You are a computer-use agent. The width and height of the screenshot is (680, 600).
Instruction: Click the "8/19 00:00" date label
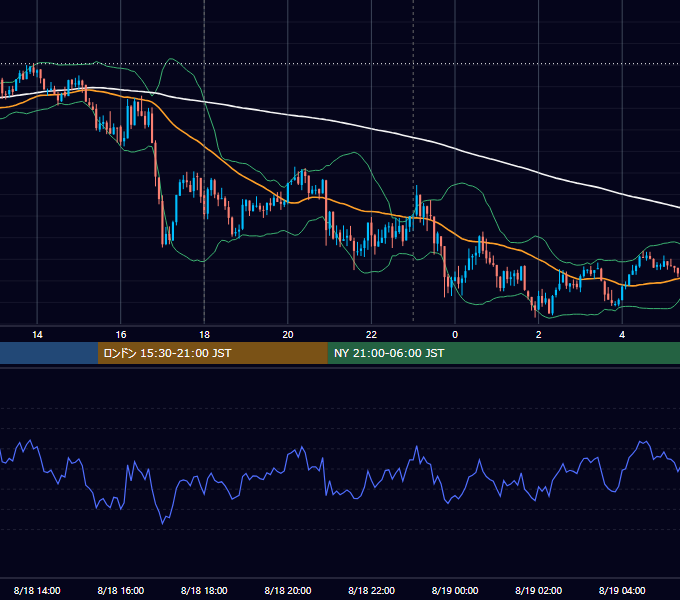coord(455,590)
